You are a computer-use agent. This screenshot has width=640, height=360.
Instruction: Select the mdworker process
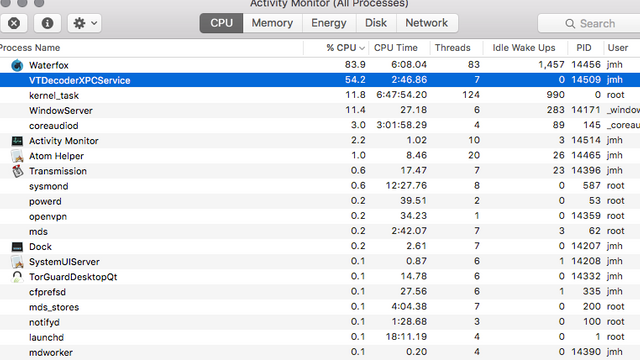[51, 352]
